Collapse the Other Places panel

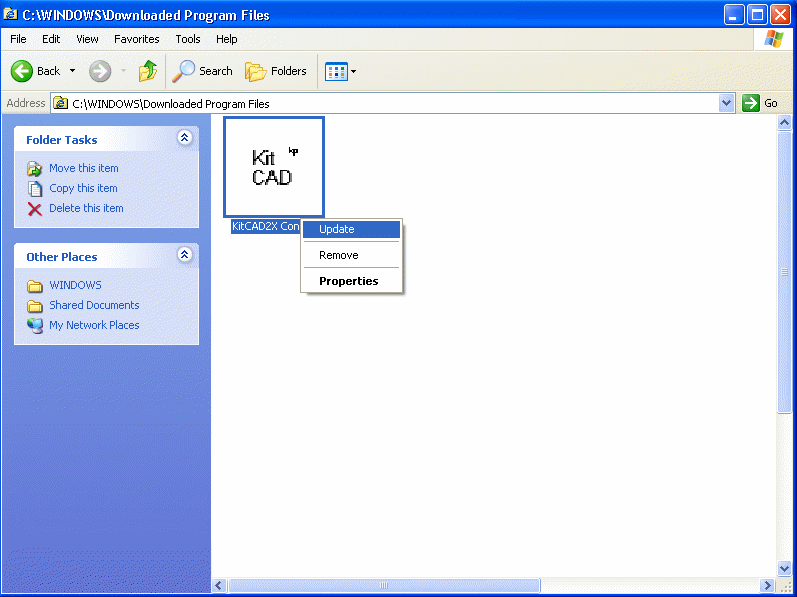(185, 254)
